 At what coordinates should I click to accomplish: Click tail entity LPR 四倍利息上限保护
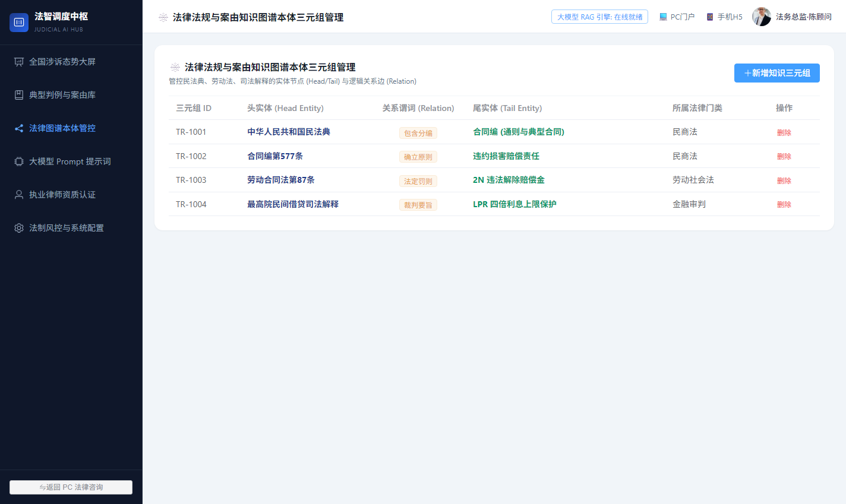[514, 204]
